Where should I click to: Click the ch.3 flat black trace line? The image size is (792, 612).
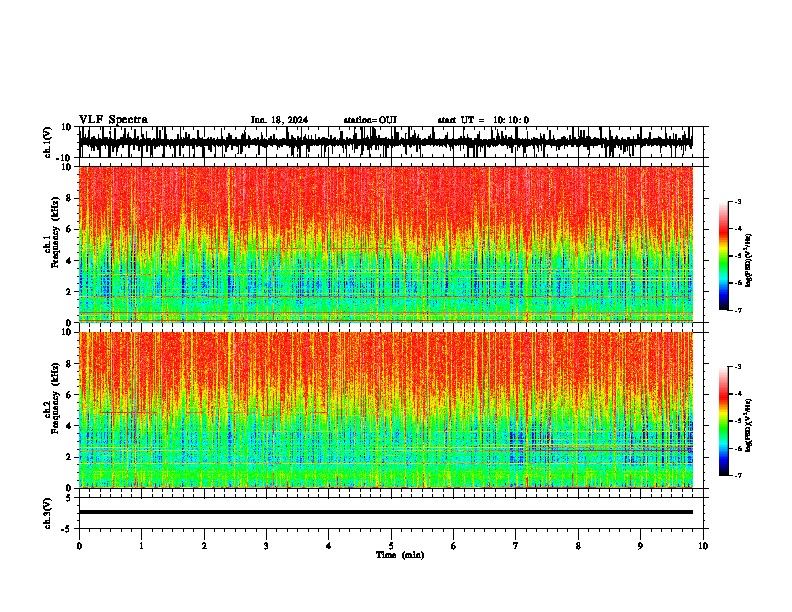click(385, 512)
